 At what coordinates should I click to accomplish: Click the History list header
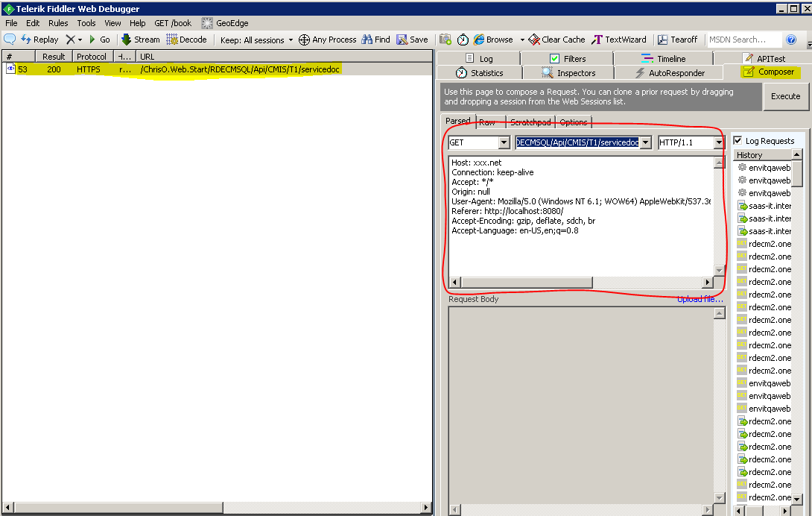click(764, 154)
